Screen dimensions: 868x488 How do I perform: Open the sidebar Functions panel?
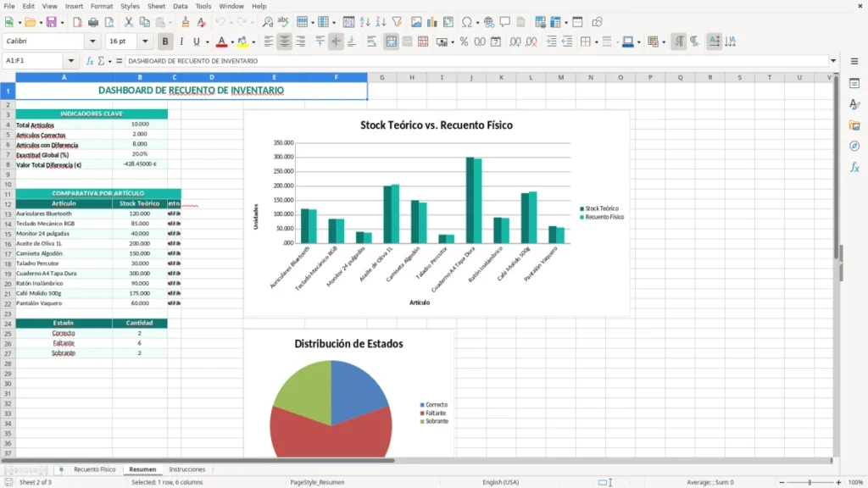tap(854, 167)
